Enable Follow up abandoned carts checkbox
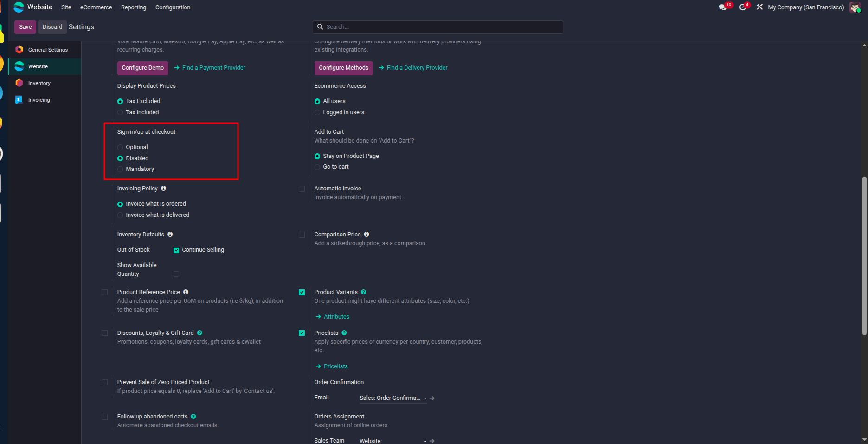 104,417
